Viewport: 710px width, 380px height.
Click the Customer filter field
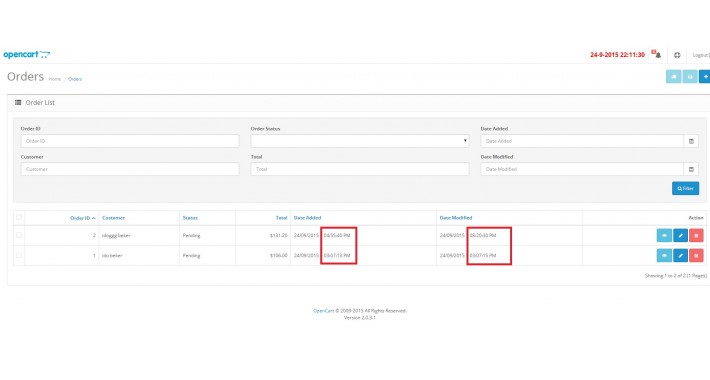pos(130,169)
